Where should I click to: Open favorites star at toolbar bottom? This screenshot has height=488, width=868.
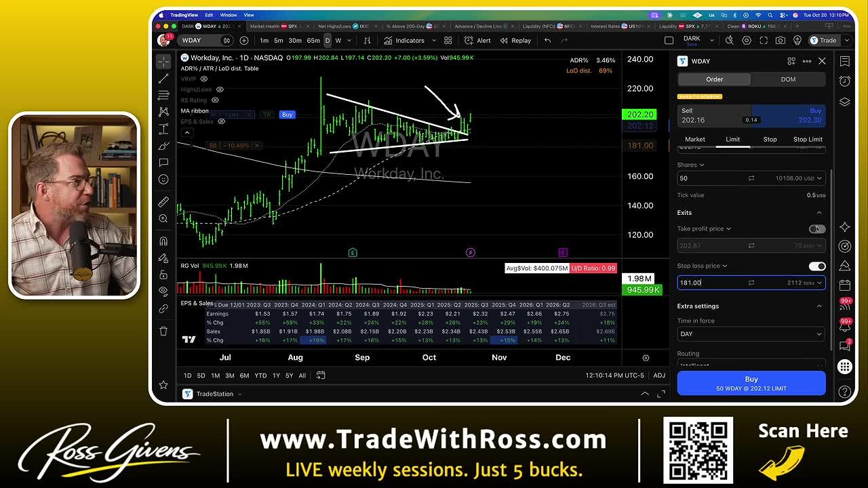coord(163,385)
